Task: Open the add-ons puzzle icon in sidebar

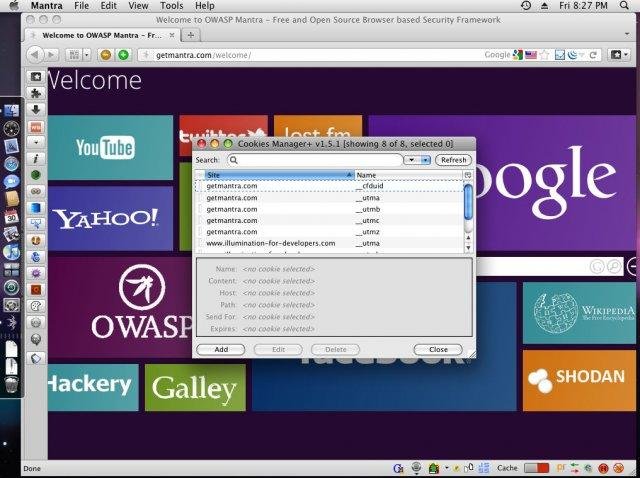Action: tap(36, 93)
